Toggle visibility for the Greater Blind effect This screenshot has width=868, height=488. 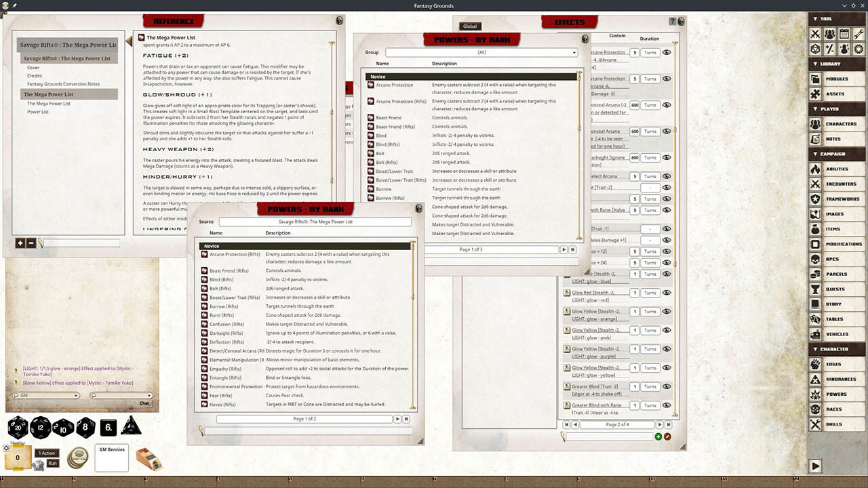667,386
